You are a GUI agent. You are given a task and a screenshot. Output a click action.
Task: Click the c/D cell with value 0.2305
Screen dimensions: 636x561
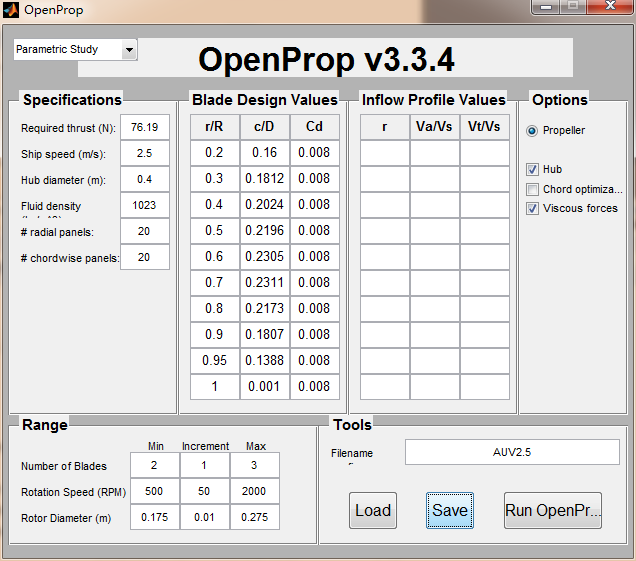point(264,257)
